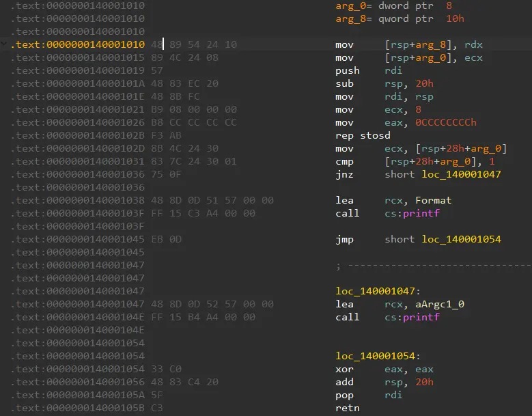
Task: Click ecx in mov [rsp+arg_0], ecx
Action: [x=474, y=57]
